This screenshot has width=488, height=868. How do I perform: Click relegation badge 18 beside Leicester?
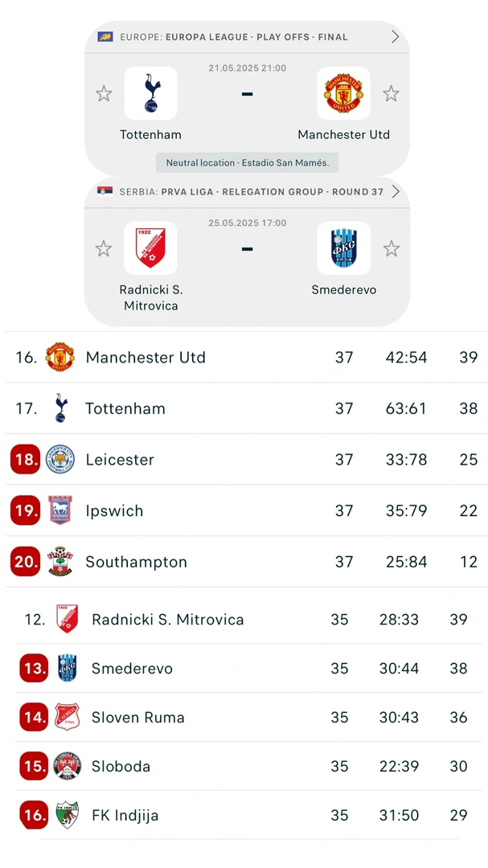(26, 460)
